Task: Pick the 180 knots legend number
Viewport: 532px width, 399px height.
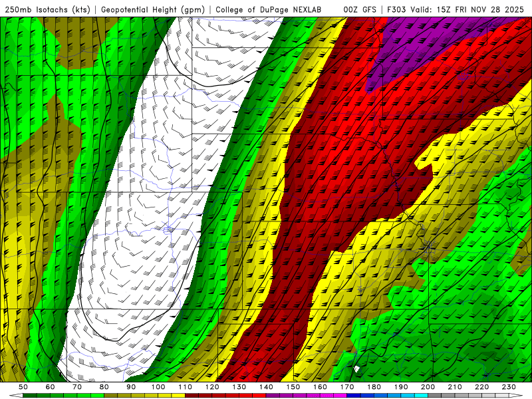Action: (x=374, y=387)
